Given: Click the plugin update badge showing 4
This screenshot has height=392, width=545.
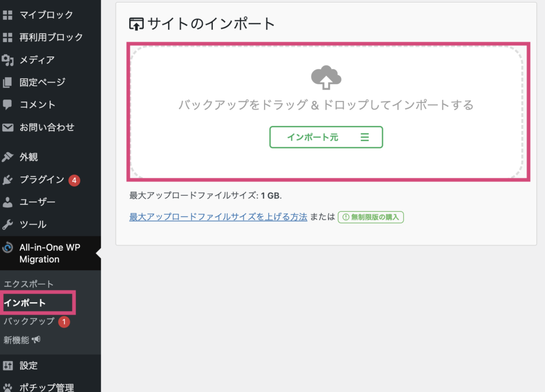Looking at the screenshot, I should click(x=74, y=180).
